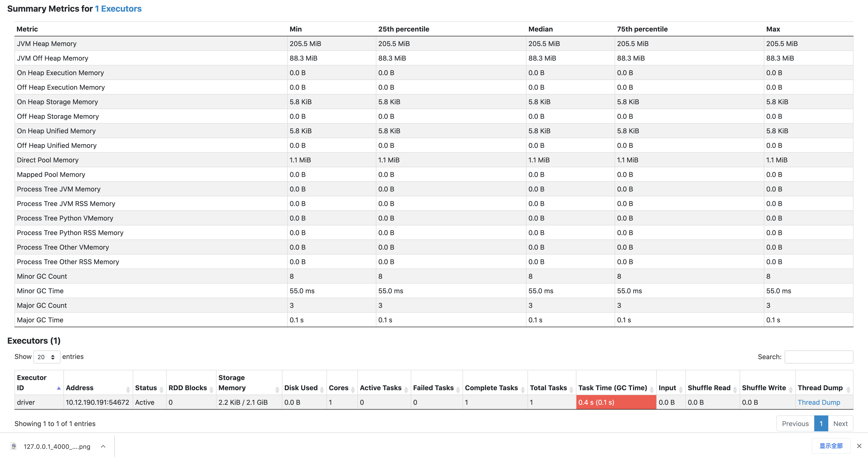Click the sort icon next to Cores

click(x=352, y=389)
